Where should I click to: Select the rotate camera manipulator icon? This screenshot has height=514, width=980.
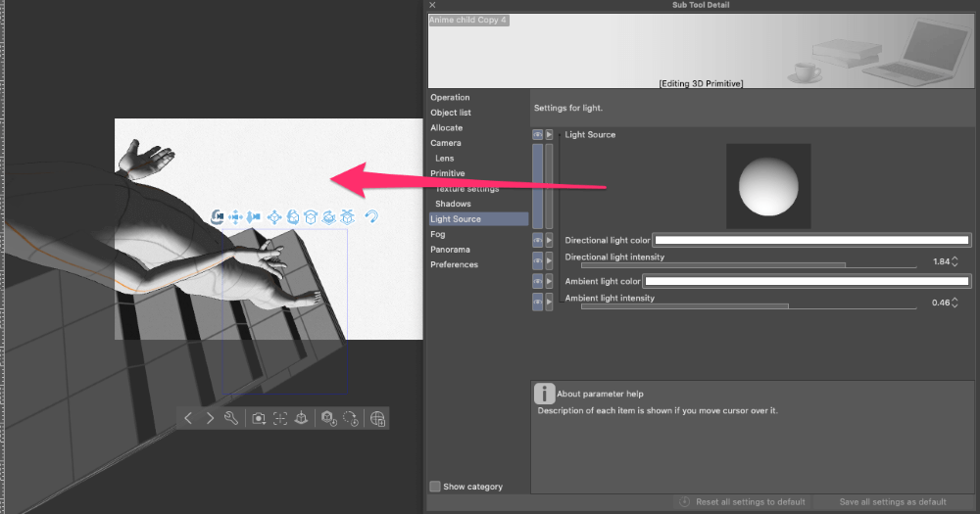[217, 216]
